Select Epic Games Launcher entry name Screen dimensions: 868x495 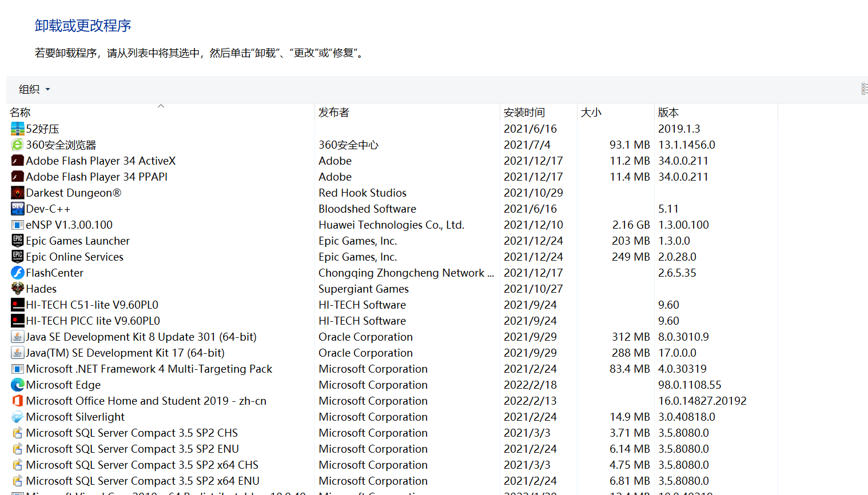(x=78, y=241)
